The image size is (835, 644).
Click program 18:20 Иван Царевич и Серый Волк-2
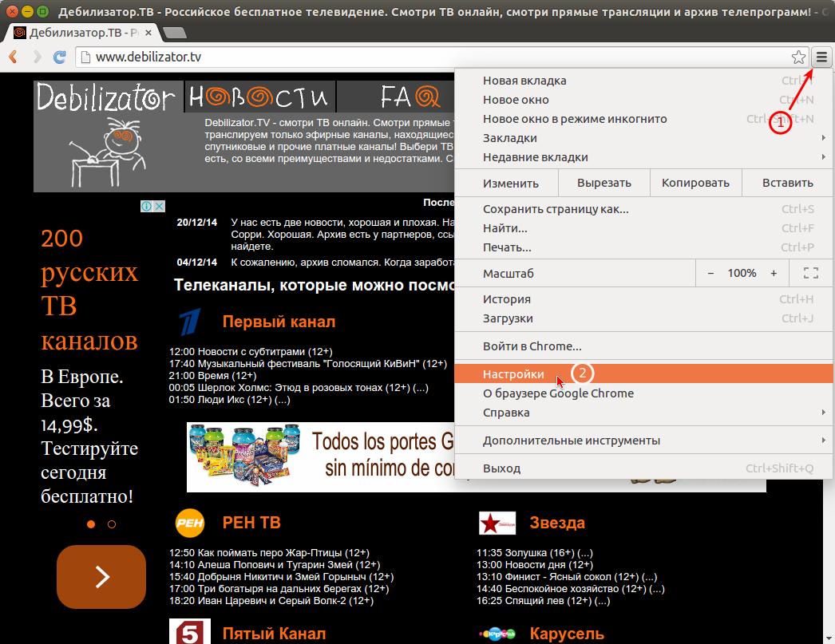[271, 601]
